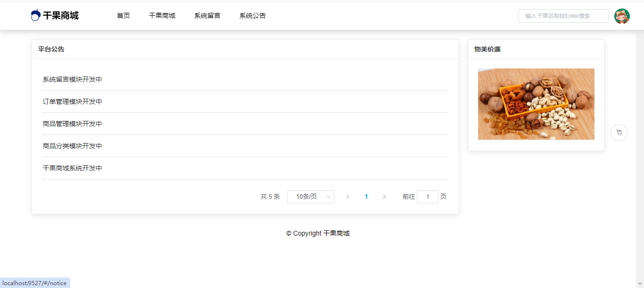The width and height of the screenshot is (644, 288).
Task: Click the 干果商城 acorn logo icon
Action: (35, 16)
